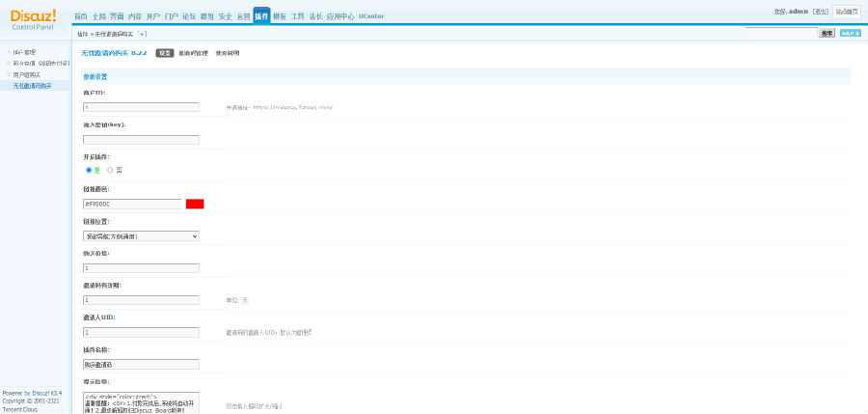This screenshot has height=414, width=868.
Task: Switch to the 设置 sub-tab
Action: click(x=164, y=53)
